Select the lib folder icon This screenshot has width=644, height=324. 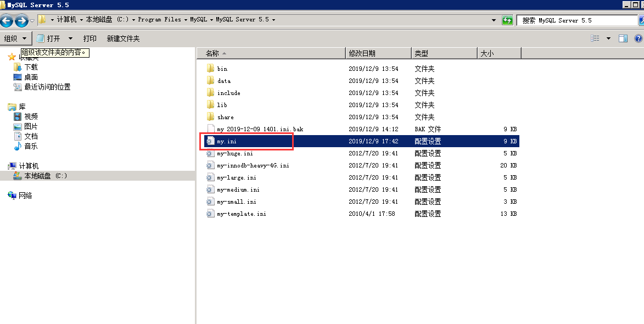click(x=211, y=104)
